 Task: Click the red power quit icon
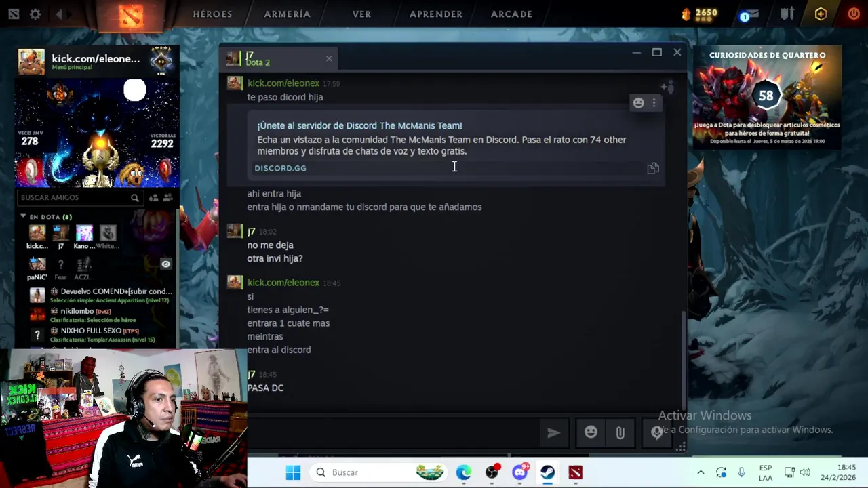click(853, 14)
